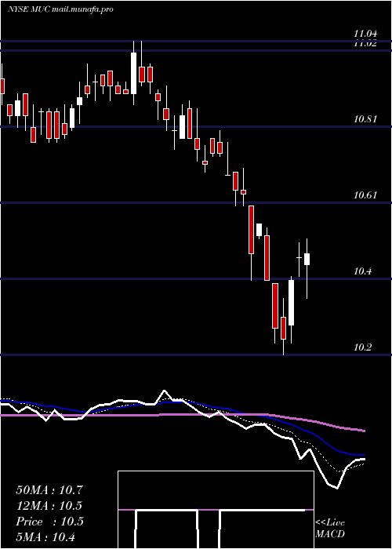The width and height of the screenshot is (392, 549).
Task: Click the lowest candle touching the 10.2 line
Action: click(283, 328)
